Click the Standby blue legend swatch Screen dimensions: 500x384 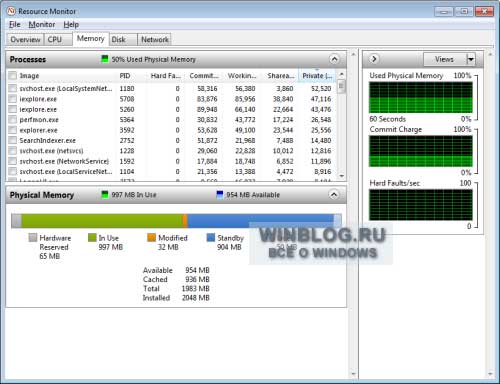(x=211, y=237)
